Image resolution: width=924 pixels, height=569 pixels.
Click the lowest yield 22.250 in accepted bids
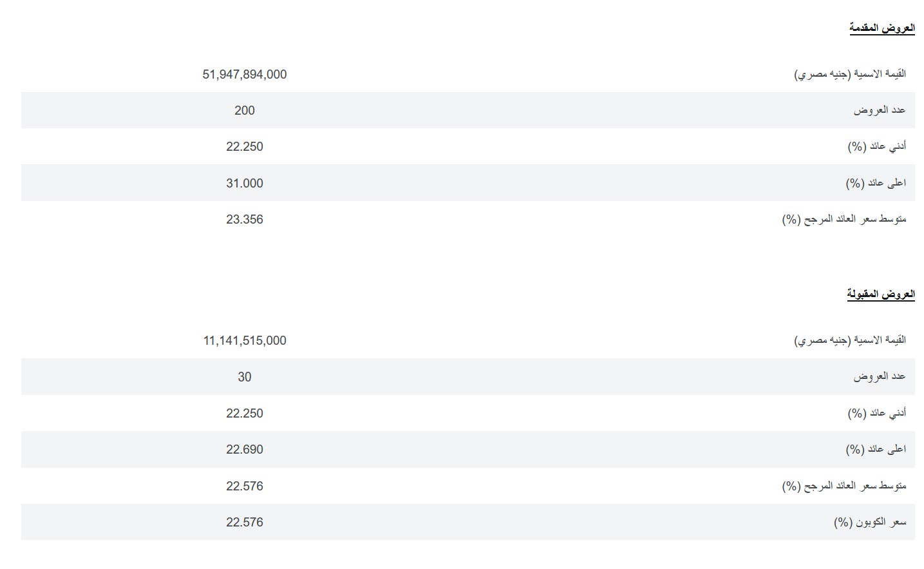click(245, 413)
